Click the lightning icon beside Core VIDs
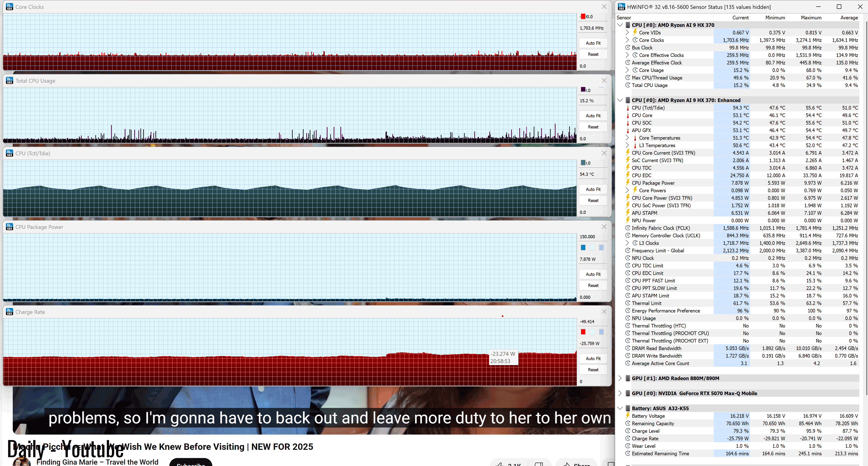 635,32
